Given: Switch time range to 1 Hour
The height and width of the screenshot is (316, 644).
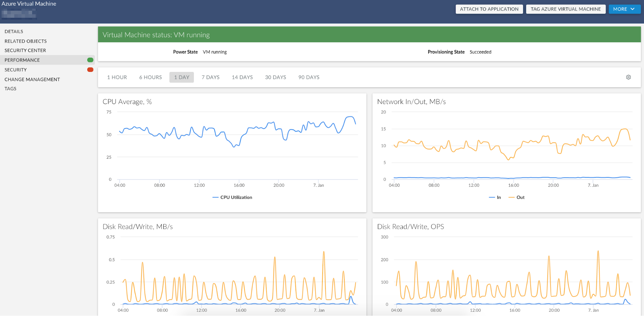Looking at the screenshot, I should click(117, 77).
